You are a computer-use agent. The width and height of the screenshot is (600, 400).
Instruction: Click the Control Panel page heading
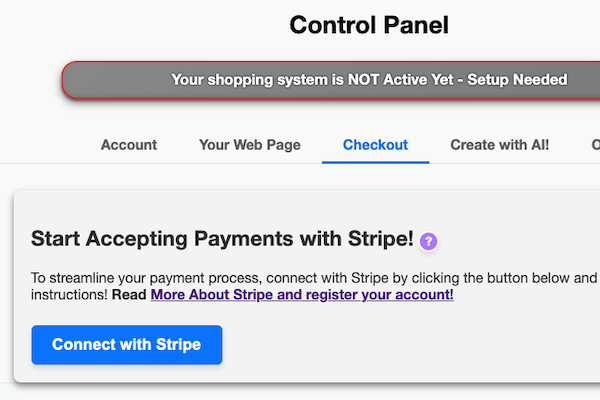click(x=369, y=25)
